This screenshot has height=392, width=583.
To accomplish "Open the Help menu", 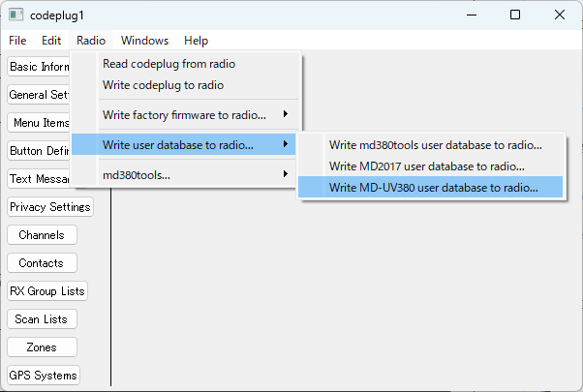I will [196, 41].
